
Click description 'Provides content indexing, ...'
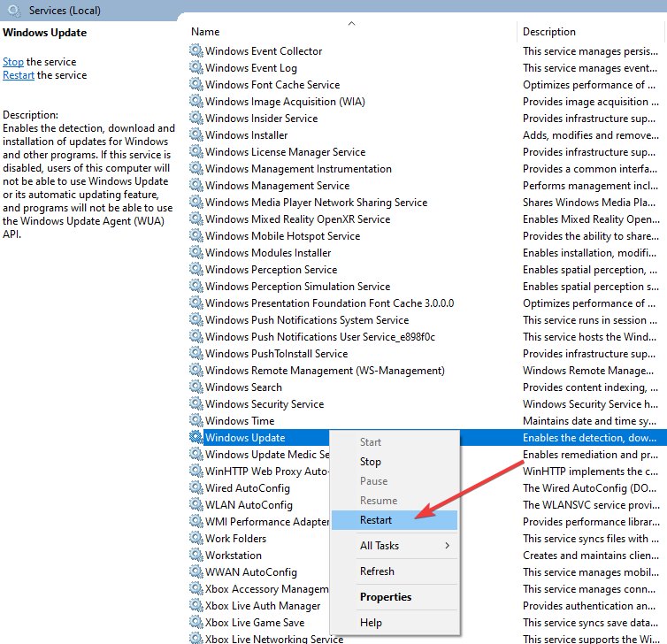tap(590, 387)
